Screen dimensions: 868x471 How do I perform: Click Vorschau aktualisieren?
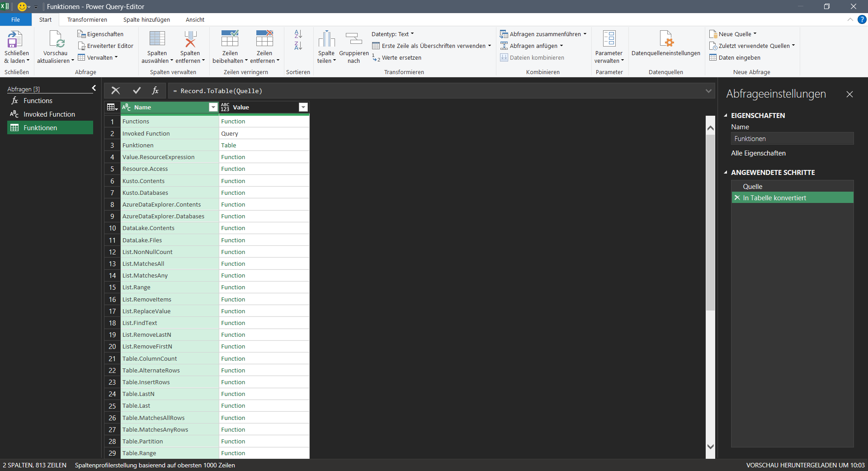pos(55,46)
